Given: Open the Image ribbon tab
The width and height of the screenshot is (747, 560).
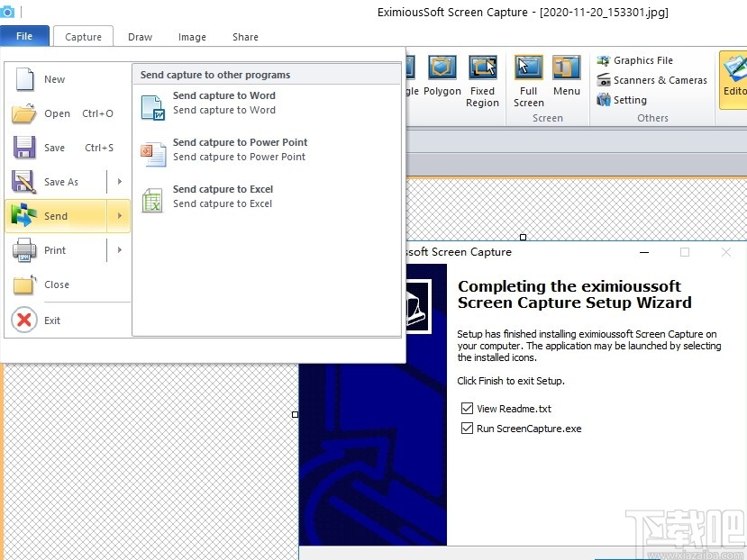Looking at the screenshot, I should pyautogui.click(x=192, y=37).
